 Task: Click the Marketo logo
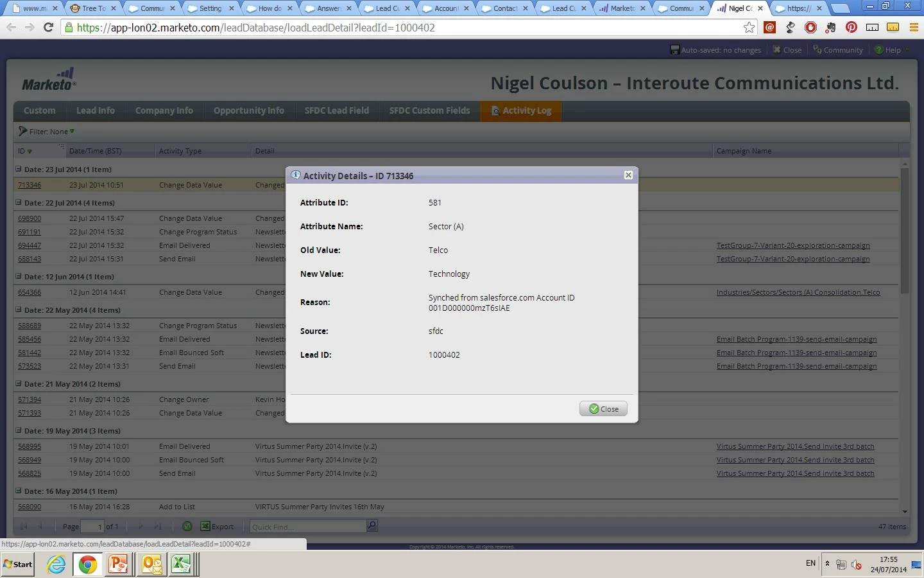click(49, 79)
